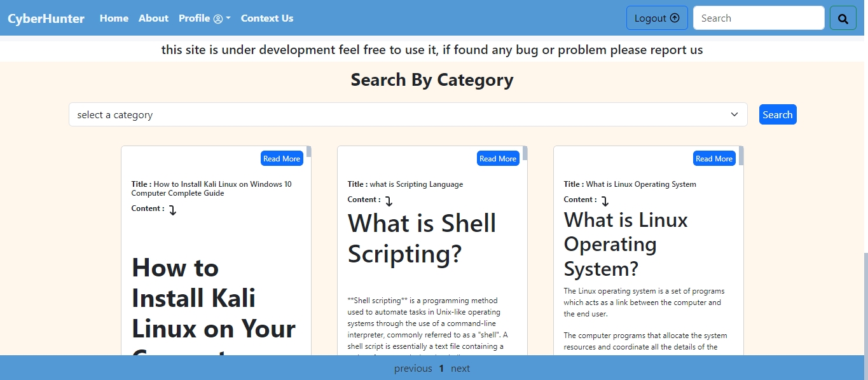Viewport: 868px width, 380px height.
Task: Focus the Search input field in navbar
Action: 759,18
